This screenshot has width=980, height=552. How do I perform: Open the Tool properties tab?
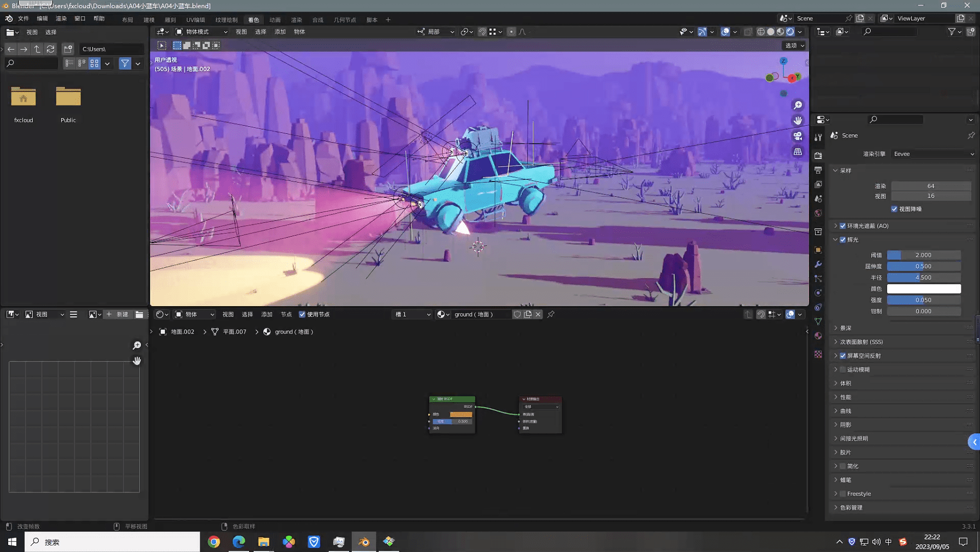(x=818, y=137)
